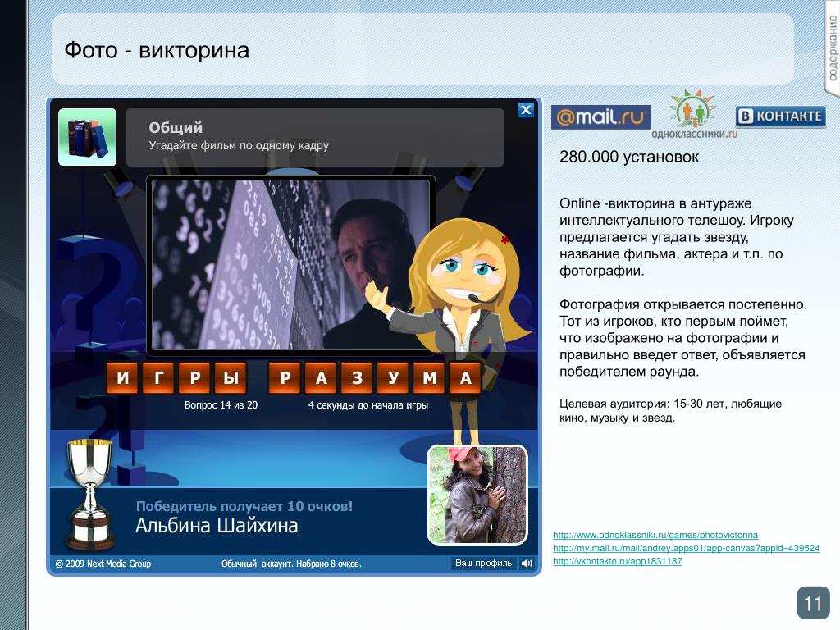Viewport: 840px width, 630px height.
Task: Click 'Обычный аккаунт. Набрано 8 очков.' status
Action: pyautogui.click(x=291, y=564)
